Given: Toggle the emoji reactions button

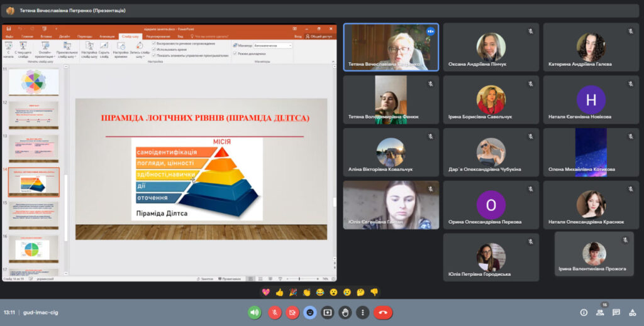Looking at the screenshot, I should [x=309, y=312].
